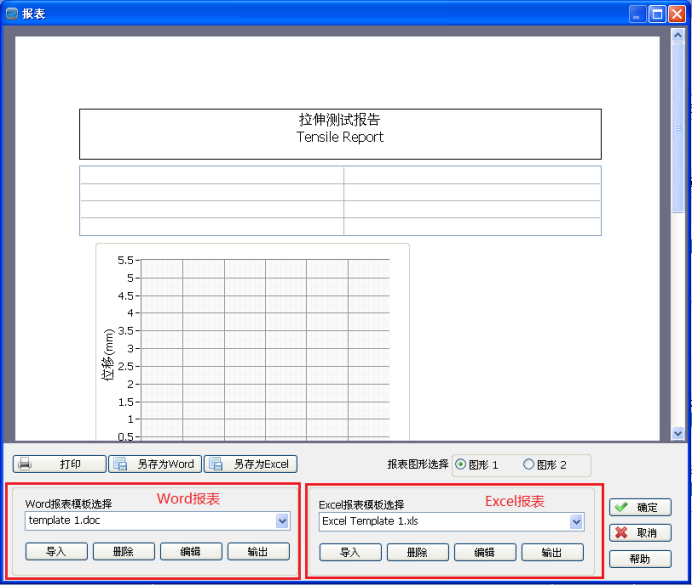Save report as Word document

click(154, 464)
